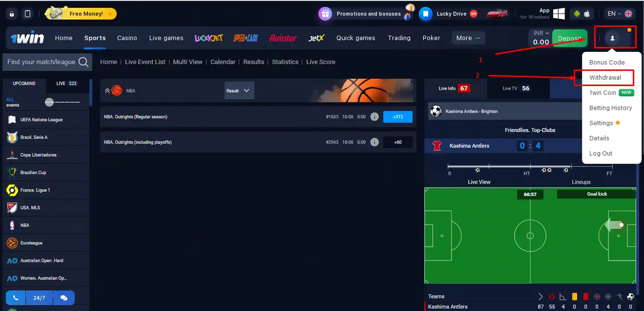644x311 pixels.
Task: Open the Statistics menu item
Action: point(285,62)
